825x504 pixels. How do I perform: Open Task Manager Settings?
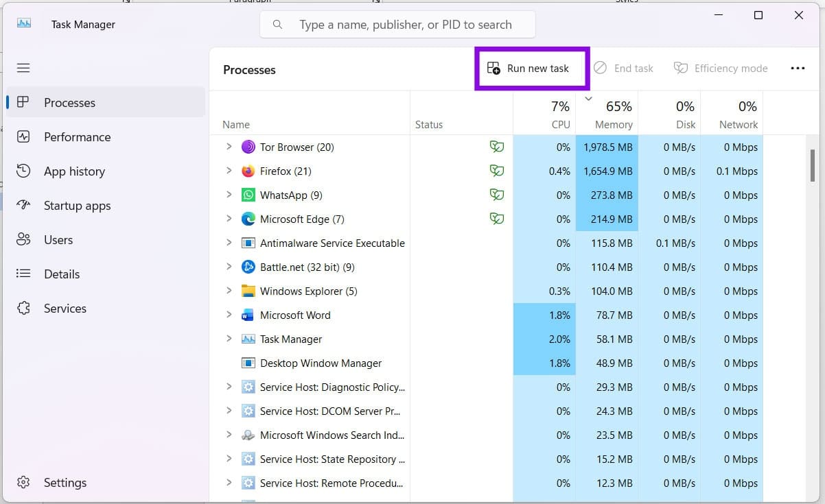[x=105, y=482]
